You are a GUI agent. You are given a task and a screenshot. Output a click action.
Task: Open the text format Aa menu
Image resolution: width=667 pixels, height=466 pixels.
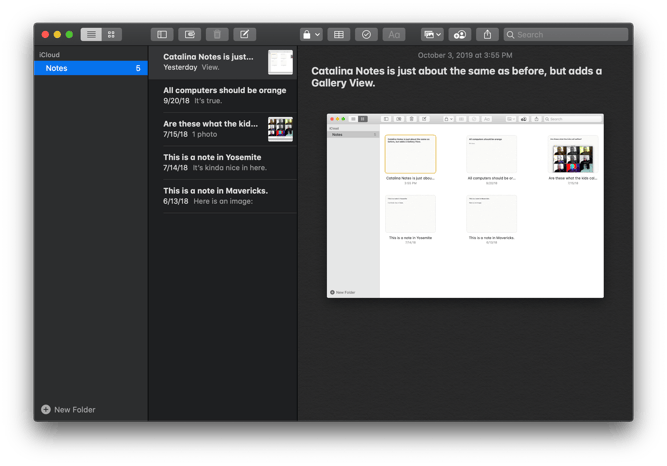[394, 34]
